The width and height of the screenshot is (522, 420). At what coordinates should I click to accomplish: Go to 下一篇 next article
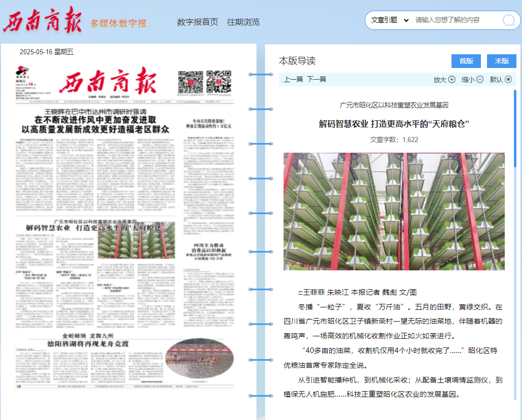pos(317,80)
